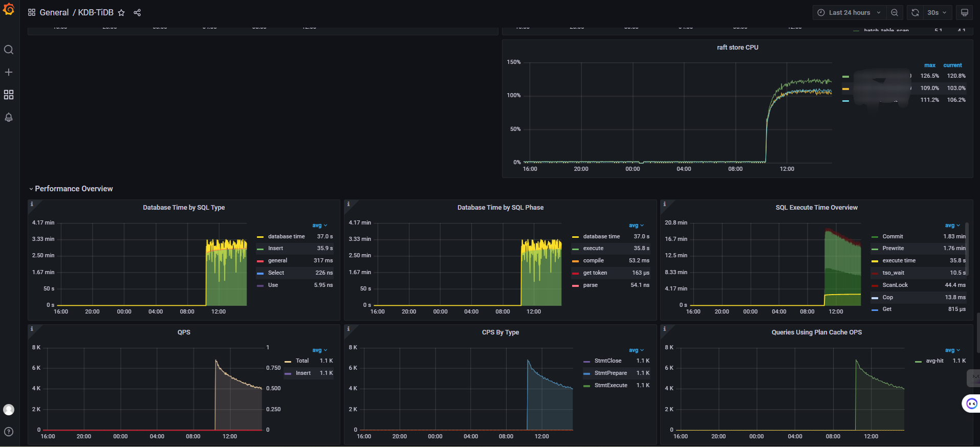The width and height of the screenshot is (980, 447).
Task: Click the Grafana logo home icon
Action: click(9, 9)
